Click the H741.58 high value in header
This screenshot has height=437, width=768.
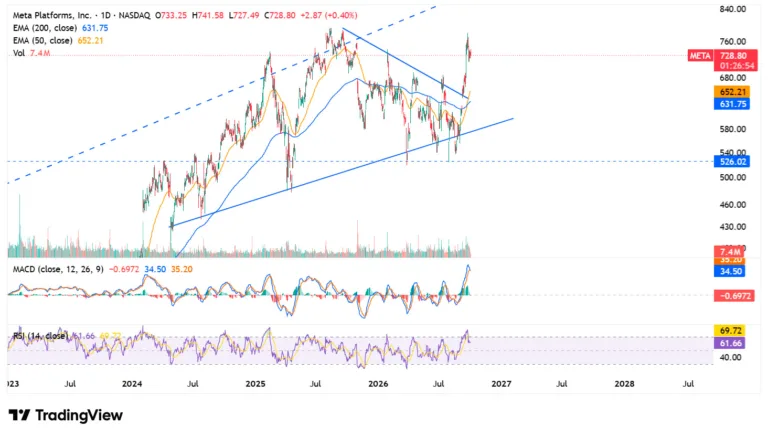[206, 15]
